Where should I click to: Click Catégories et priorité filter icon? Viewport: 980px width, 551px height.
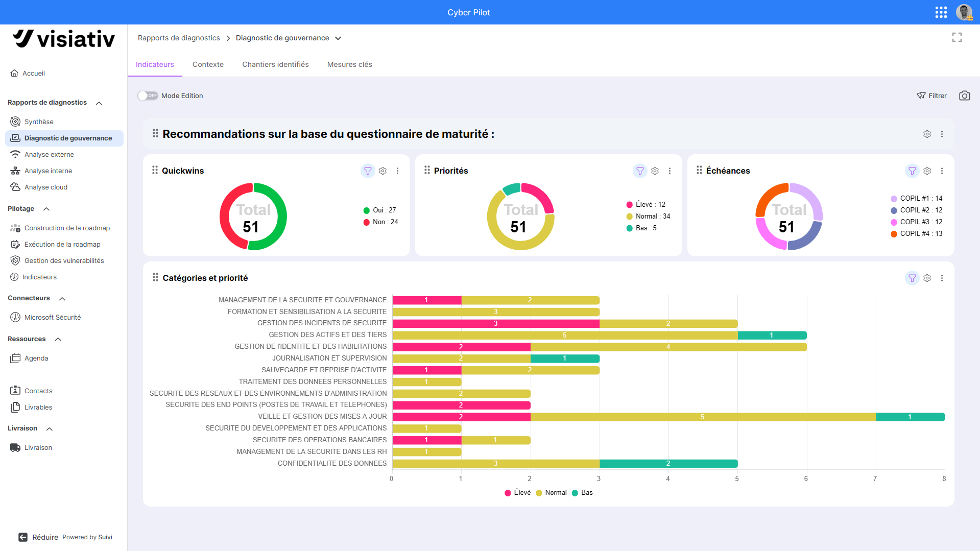(x=912, y=278)
